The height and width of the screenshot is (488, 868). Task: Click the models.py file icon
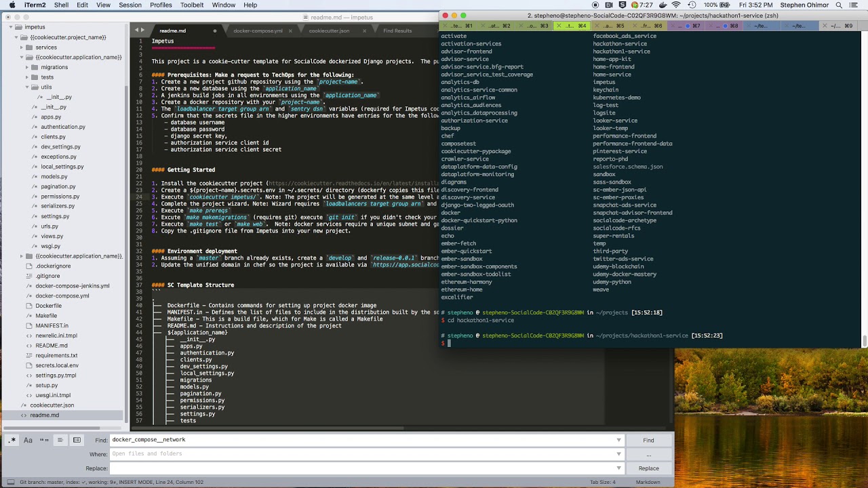click(x=35, y=176)
